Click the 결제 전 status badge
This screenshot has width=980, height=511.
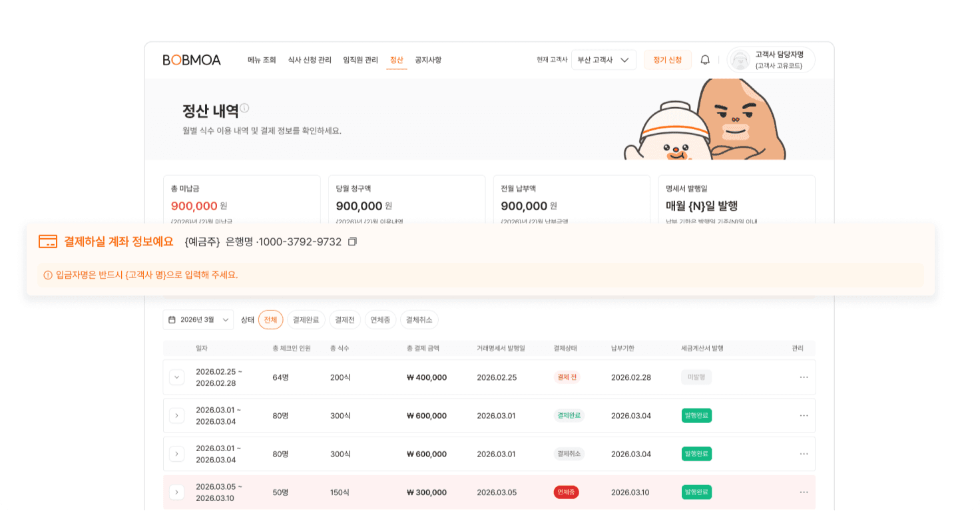(567, 377)
